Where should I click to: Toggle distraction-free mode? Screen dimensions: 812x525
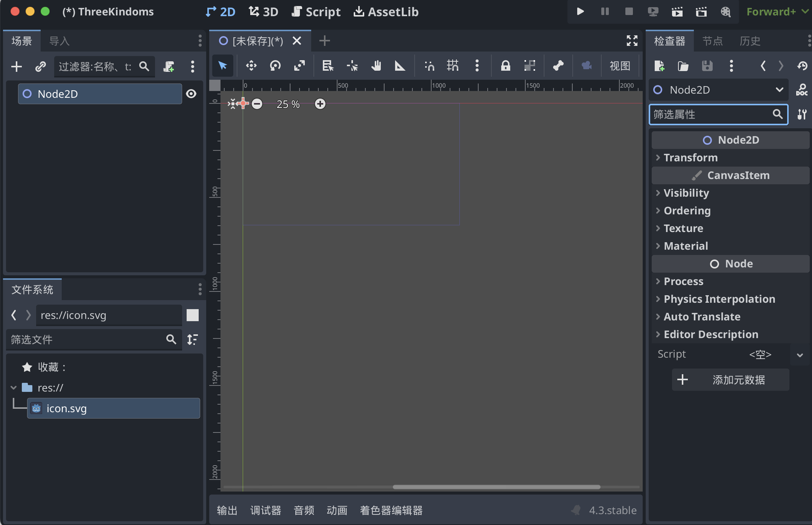click(x=632, y=41)
